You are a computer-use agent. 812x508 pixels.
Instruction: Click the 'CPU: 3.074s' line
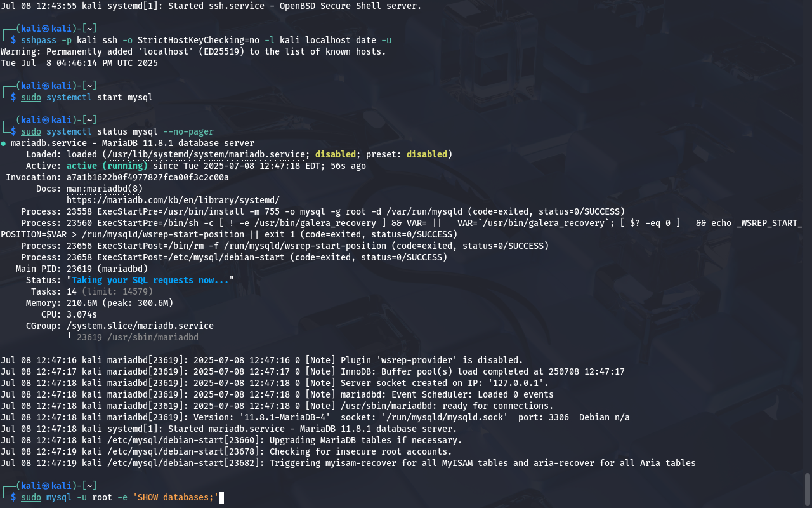point(69,314)
